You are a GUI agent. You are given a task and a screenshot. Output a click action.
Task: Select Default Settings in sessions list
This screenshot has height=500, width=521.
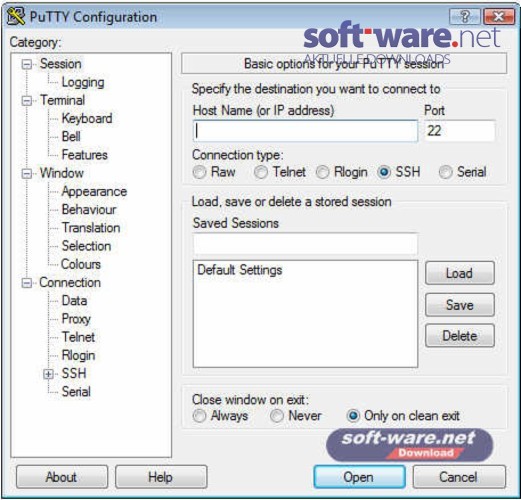click(240, 270)
